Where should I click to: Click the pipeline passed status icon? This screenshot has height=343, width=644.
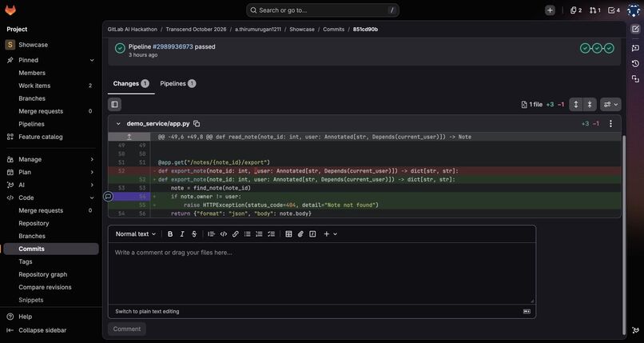tap(120, 48)
